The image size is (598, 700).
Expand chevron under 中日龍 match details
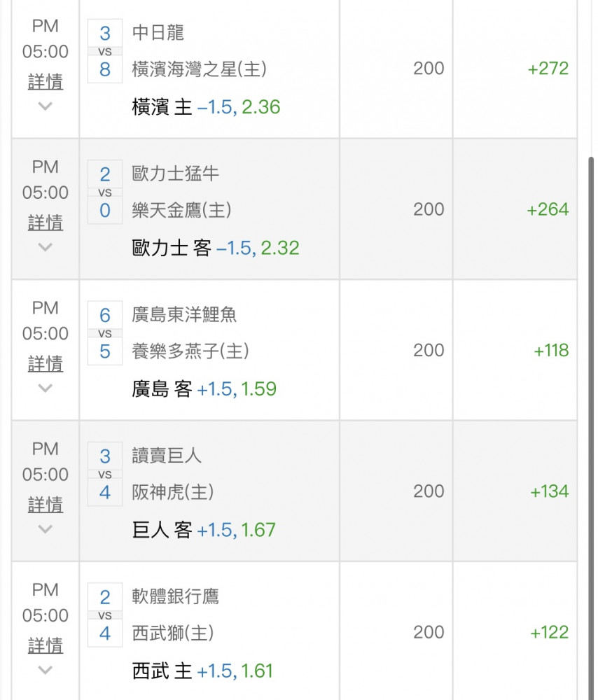click(45, 106)
